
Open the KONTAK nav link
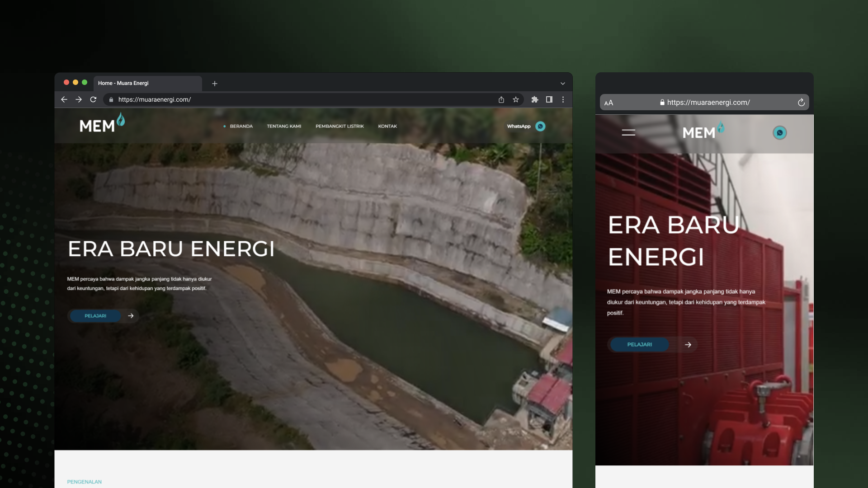click(387, 127)
